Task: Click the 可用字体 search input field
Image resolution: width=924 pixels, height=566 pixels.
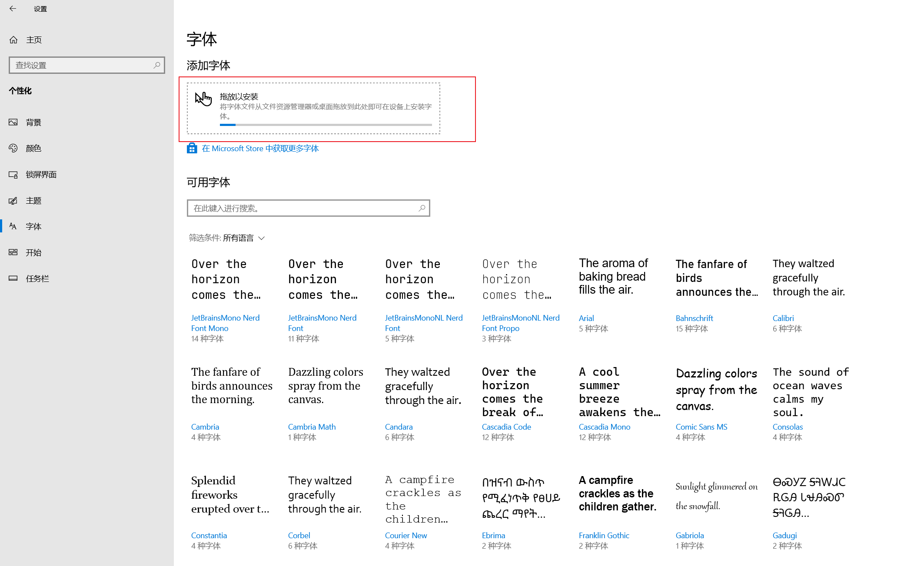Action: (x=303, y=209)
